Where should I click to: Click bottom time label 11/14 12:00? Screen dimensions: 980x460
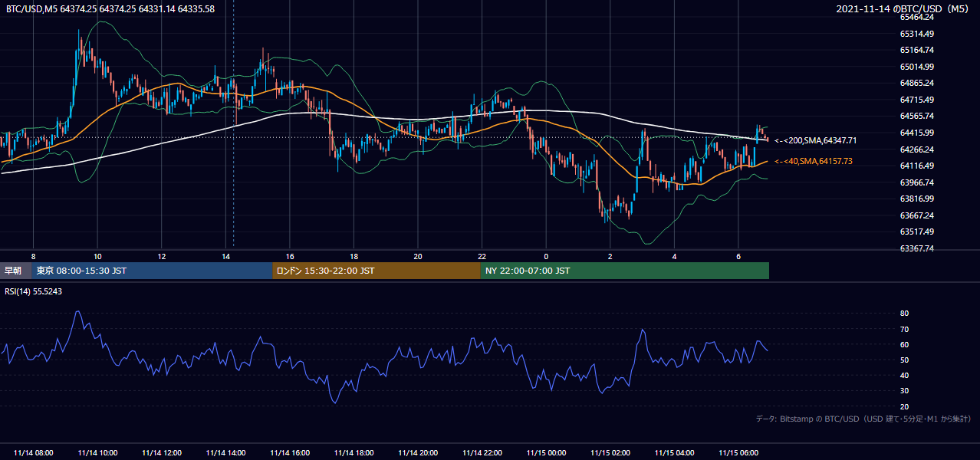(162, 453)
